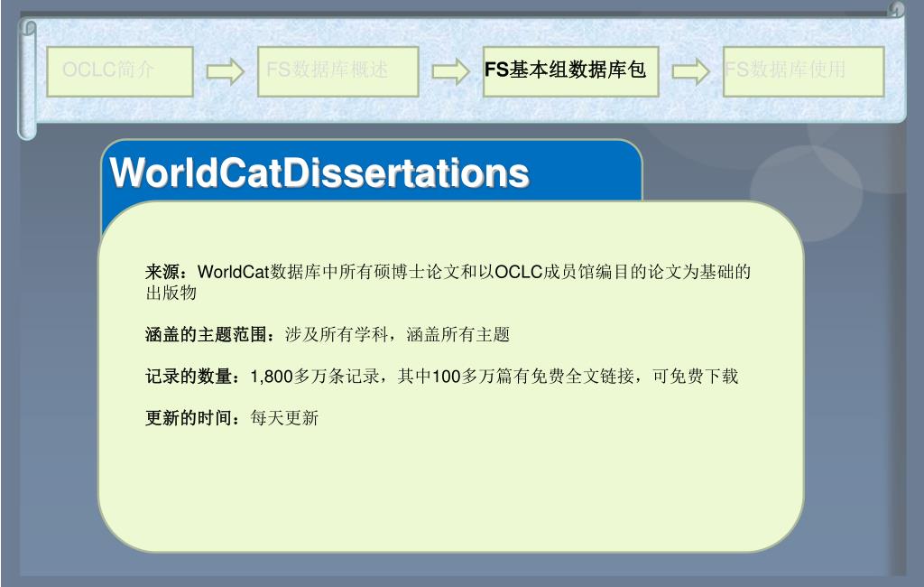Viewport: 924px width, 587px height.
Task: Click the 涵盖的主题范围： label
Action: pyautogui.click(x=210, y=334)
